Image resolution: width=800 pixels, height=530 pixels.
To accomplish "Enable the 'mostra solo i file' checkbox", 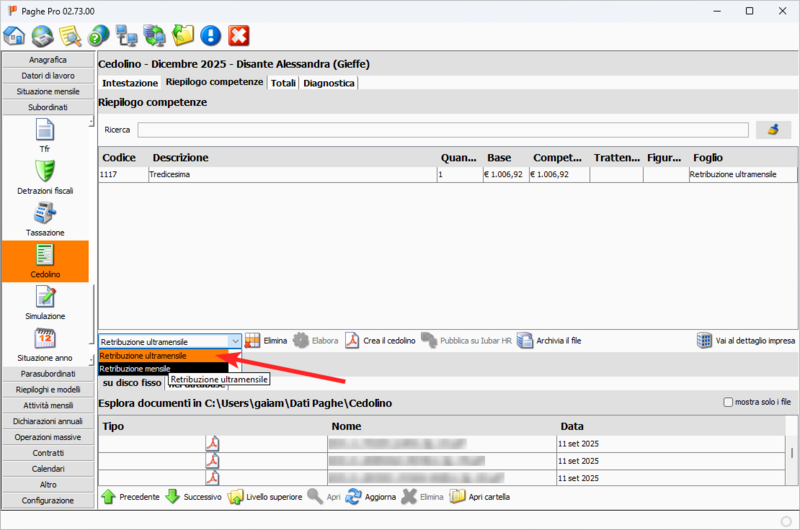I will [728, 402].
